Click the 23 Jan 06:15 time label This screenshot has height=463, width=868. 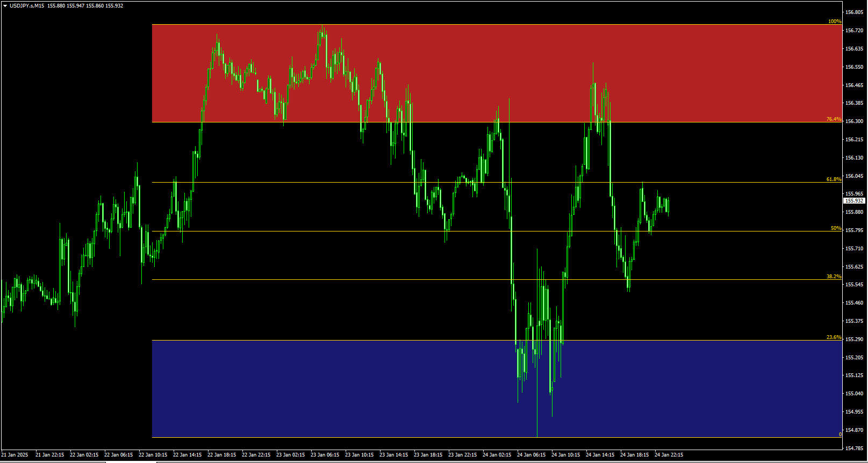click(x=325, y=455)
